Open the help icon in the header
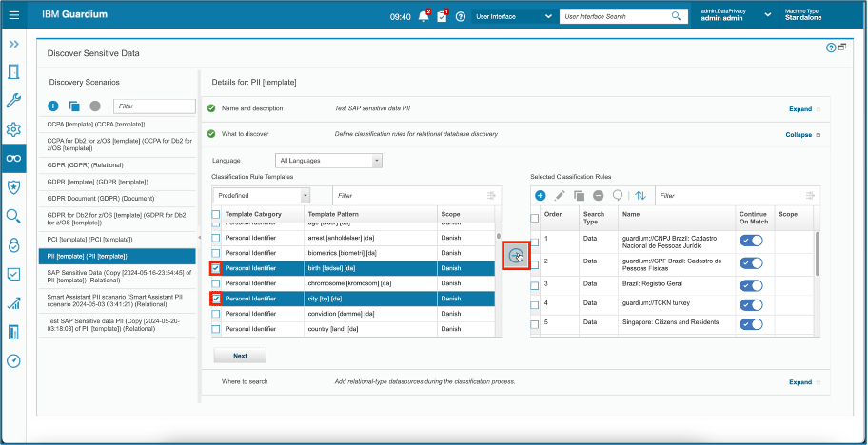 (460, 16)
